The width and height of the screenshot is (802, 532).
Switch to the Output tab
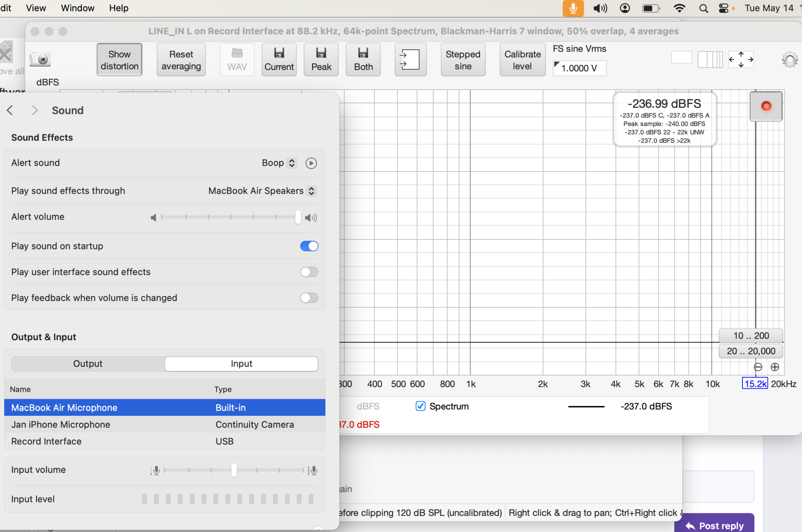(x=88, y=364)
